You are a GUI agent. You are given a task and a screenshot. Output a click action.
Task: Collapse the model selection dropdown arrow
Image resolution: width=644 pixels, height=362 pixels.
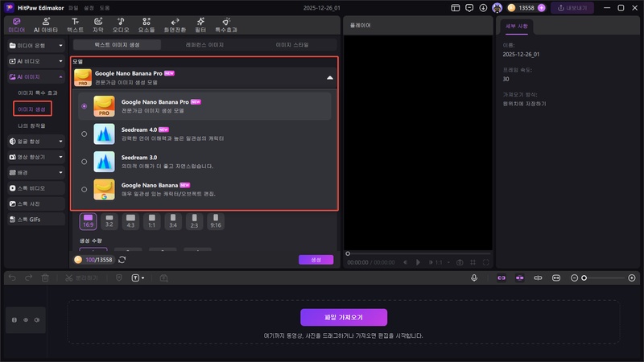coord(330,77)
